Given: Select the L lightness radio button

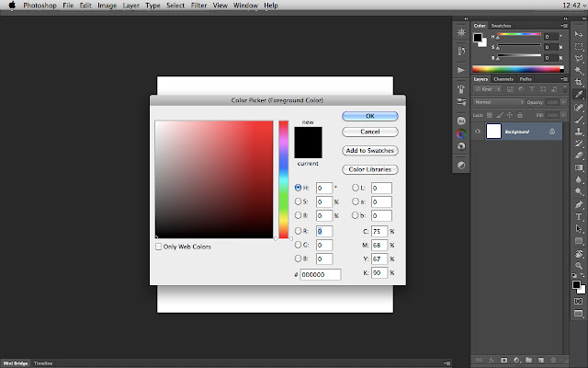Looking at the screenshot, I should [x=356, y=188].
